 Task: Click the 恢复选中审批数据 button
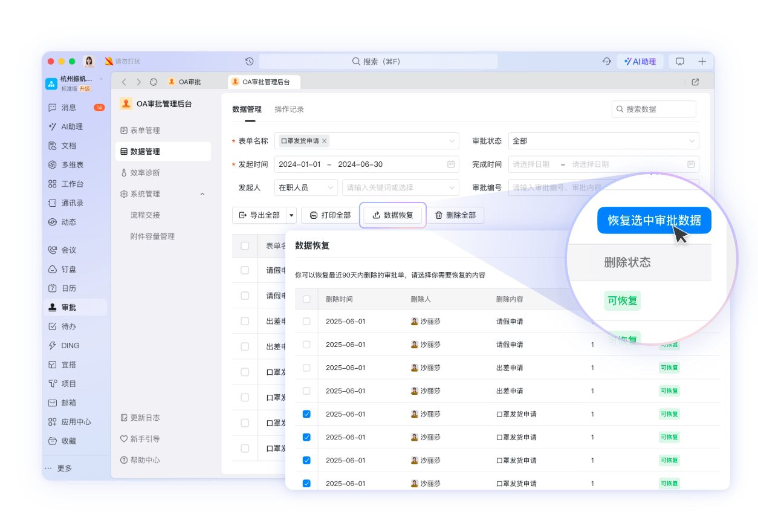coord(653,221)
